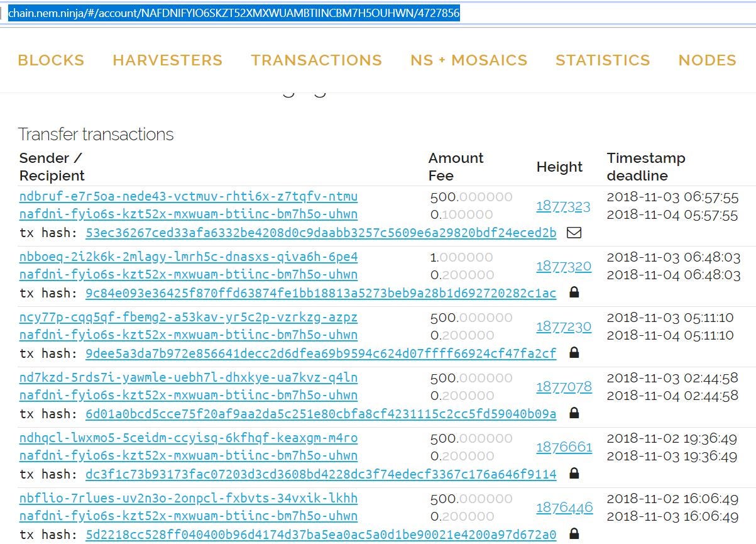Open sender address ndhqcl-lwxmo5-5ceidm
This screenshot has width=756, height=544.
point(189,438)
